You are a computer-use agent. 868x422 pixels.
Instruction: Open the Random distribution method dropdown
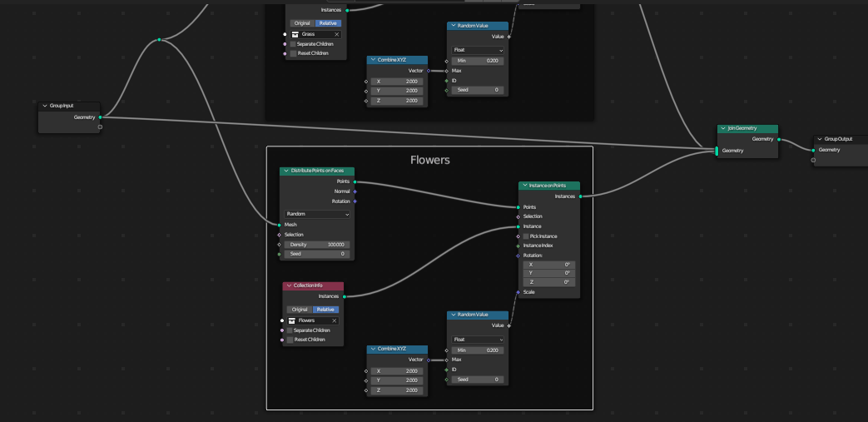pyautogui.click(x=317, y=214)
